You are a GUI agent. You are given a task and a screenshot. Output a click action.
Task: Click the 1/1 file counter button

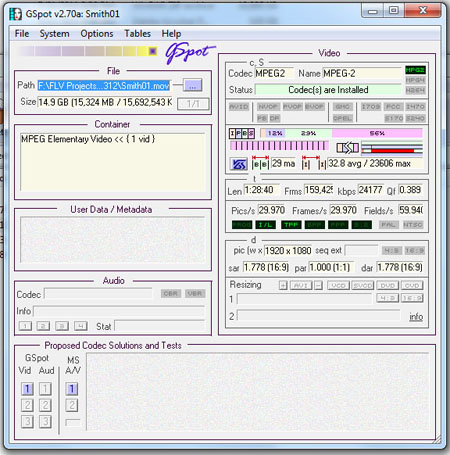[193, 104]
